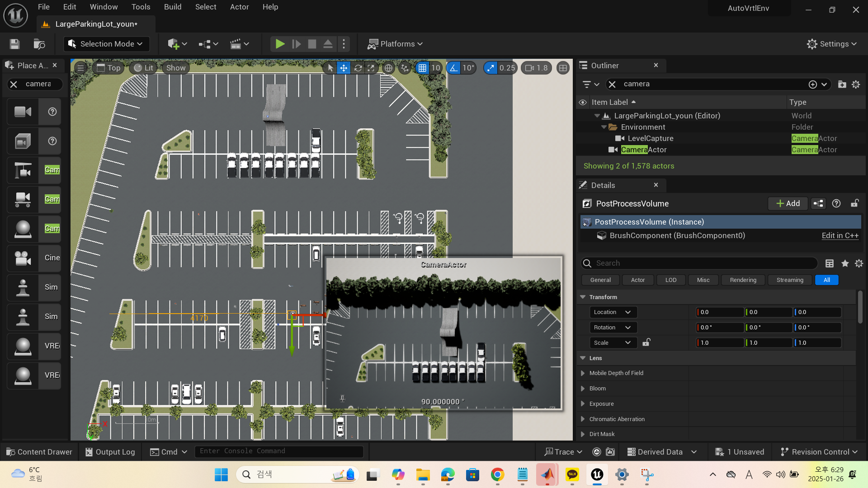
Task: Click the Save current level icon
Action: tap(14, 44)
